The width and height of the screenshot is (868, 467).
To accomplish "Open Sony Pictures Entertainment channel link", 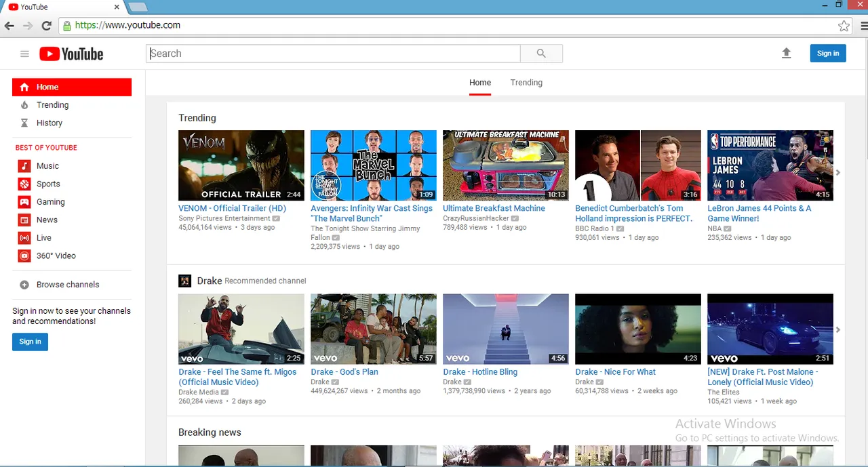I will [x=224, y=218].
